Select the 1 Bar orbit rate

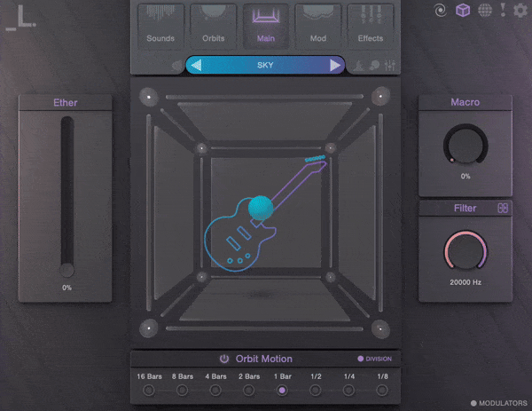(282, 391)
